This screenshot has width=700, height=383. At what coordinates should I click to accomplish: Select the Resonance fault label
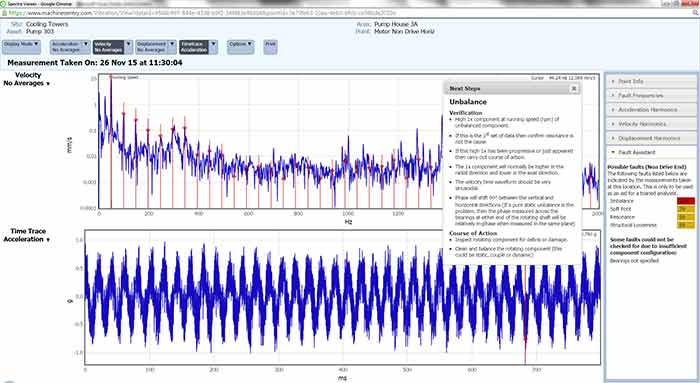click(x=622, y=217)
